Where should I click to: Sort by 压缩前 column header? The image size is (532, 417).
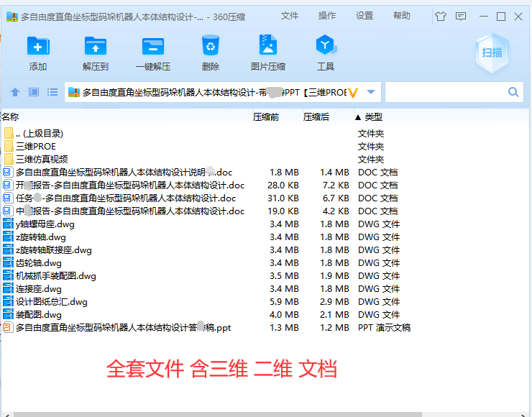[266, 117]
